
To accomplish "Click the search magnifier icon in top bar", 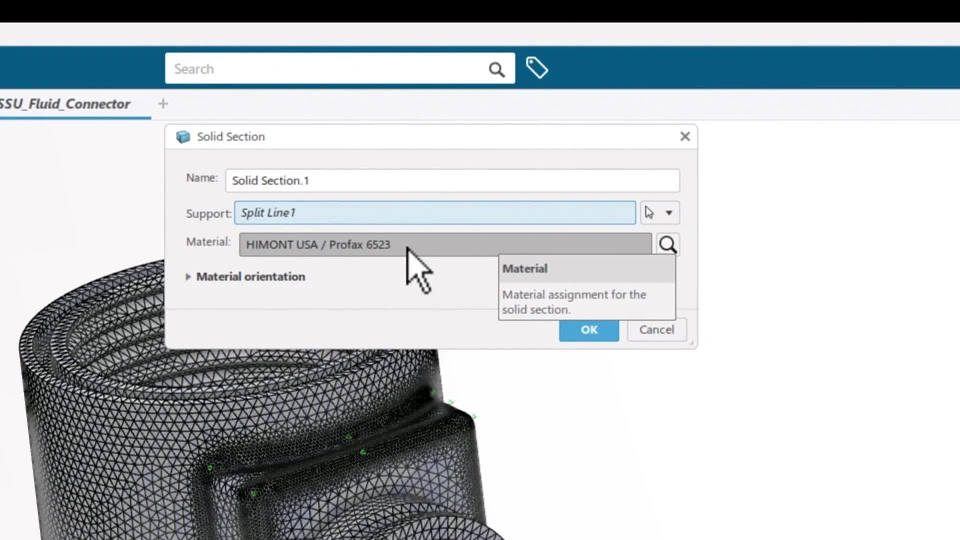I will (497, 69).
